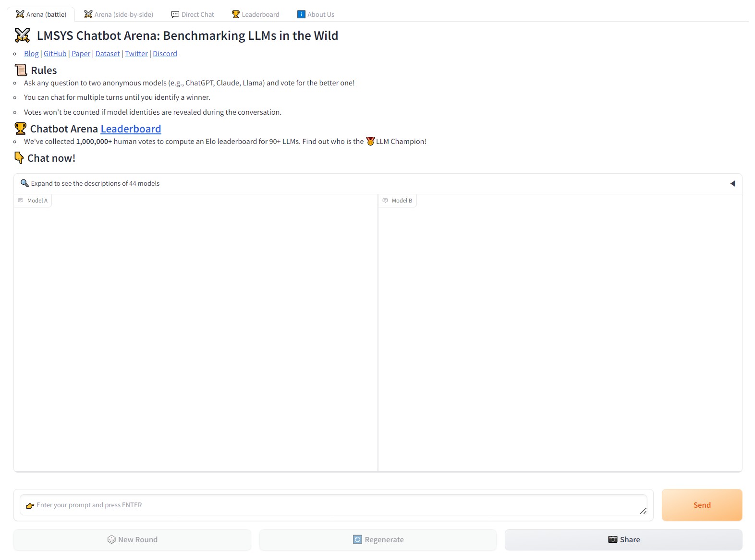This screenshot has width=755, height=560.
Task: Click the text '1,000,000+' in the leaderboard line
Action: pos(94,142)
